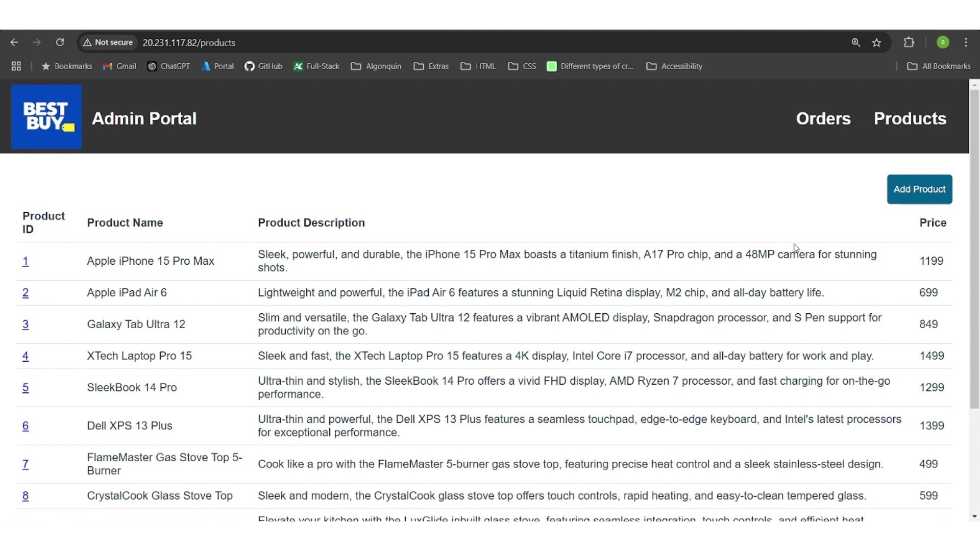Click the scrollbar down arrow
This screenshot has height=551, width=980.
pyautogui.click(x=974, y=517)
